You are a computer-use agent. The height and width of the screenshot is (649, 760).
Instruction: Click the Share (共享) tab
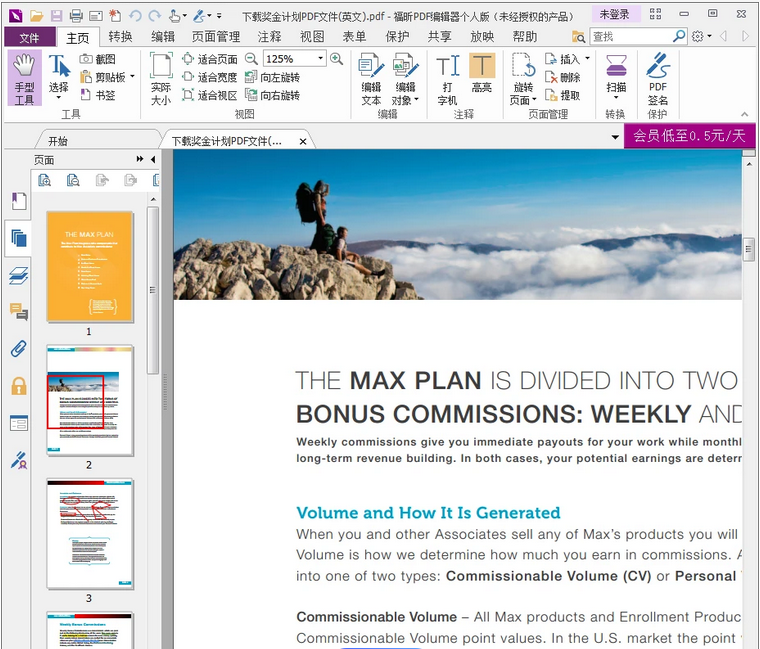tap(440, 37)
